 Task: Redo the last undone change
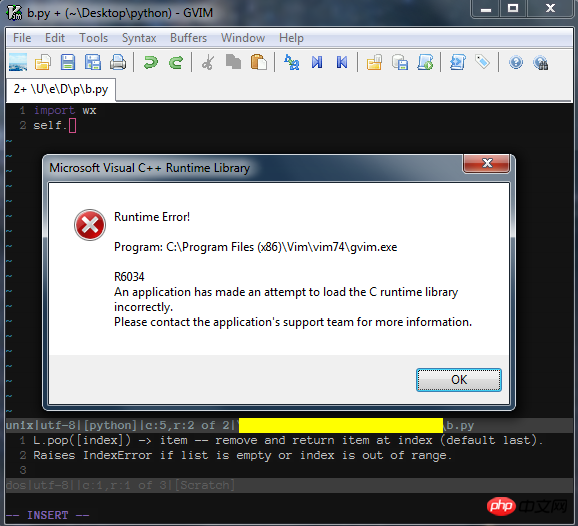tap(176, 62)
